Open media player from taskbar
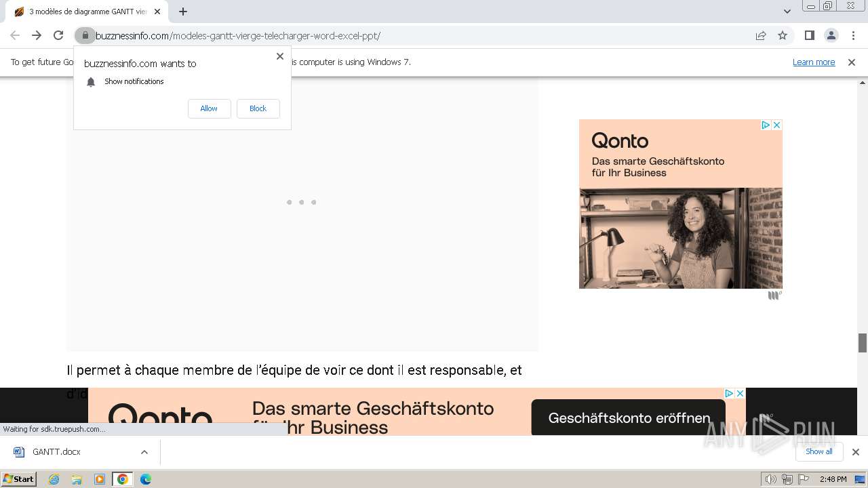The image size is (868, 488). (100, 479)
